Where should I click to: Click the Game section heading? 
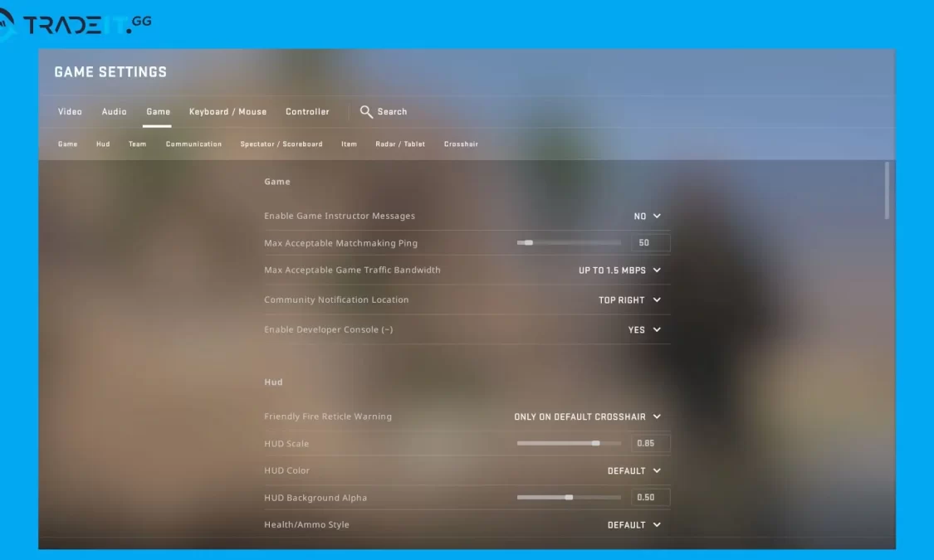[x=277, y=182]
